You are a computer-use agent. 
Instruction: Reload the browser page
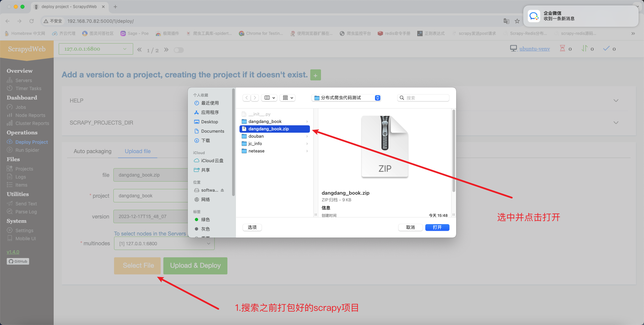coord(32,21)
